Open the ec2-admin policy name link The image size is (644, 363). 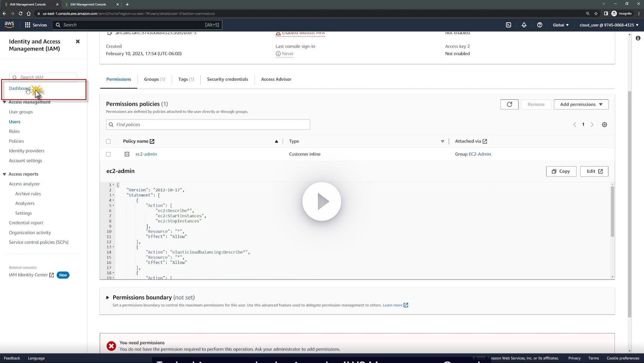pyautogui.click(x=146, y=154)
